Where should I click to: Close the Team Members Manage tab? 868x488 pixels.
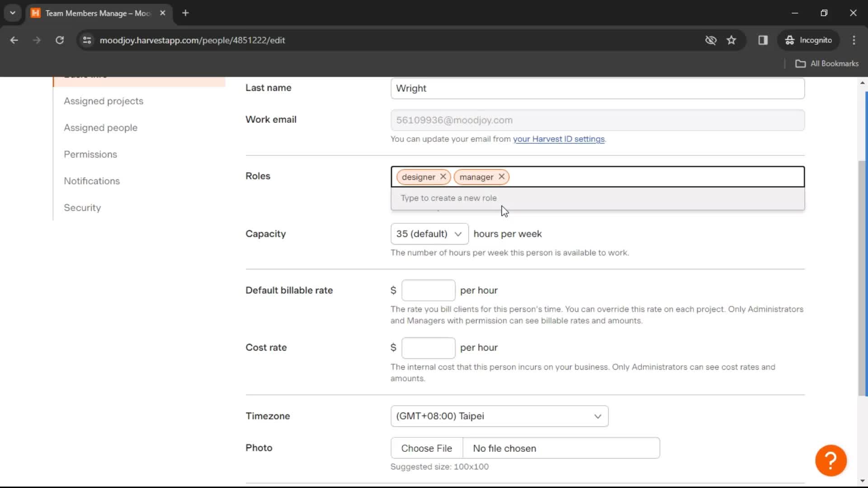pos(163,13)
